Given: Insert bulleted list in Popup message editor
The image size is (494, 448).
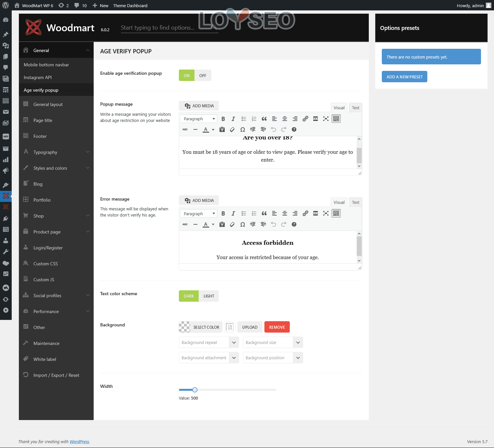Looking at the screenshot, I should [244, 119].
